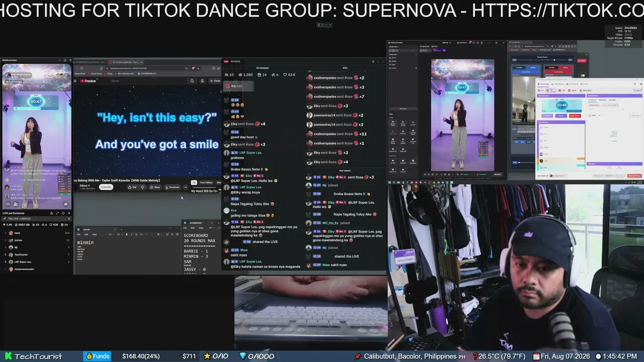Select the 'All' filter chip
This screenshot has height=362, width=644.
pyautogui.click(x=194, y=183)
